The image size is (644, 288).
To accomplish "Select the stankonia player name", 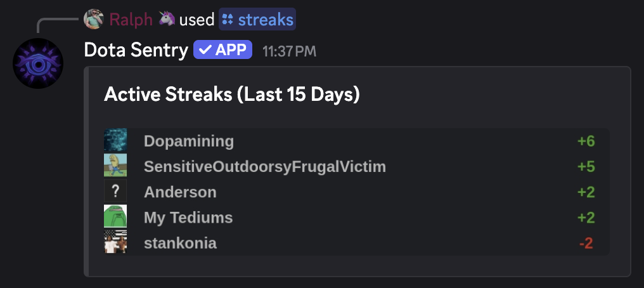I will (180, 243).
